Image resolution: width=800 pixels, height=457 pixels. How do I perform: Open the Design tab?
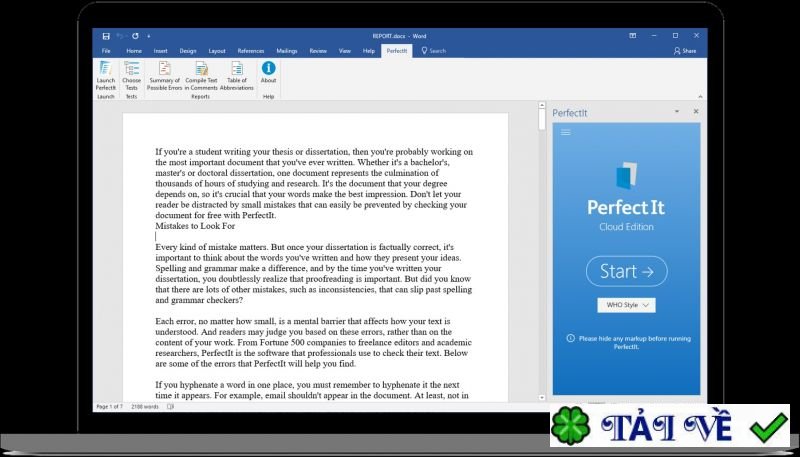188,51
